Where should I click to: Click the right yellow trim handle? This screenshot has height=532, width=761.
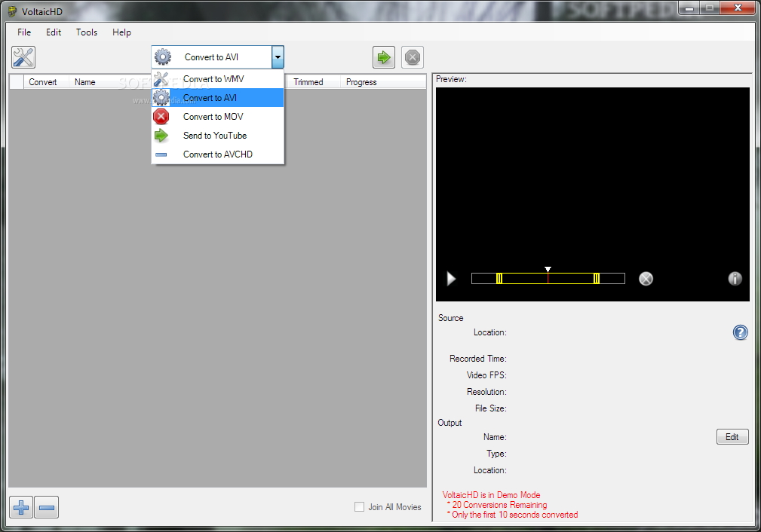(x=597, y=278)
